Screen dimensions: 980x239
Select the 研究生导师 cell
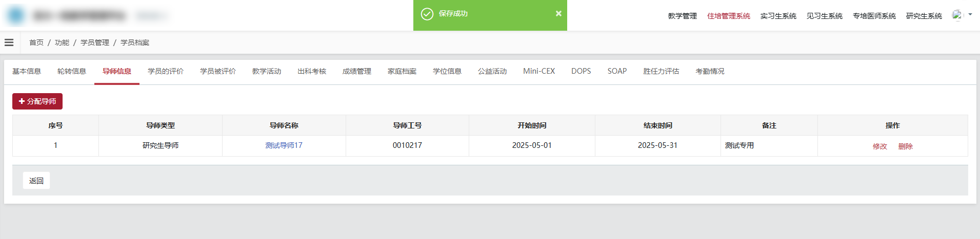[x=161, y=146]
